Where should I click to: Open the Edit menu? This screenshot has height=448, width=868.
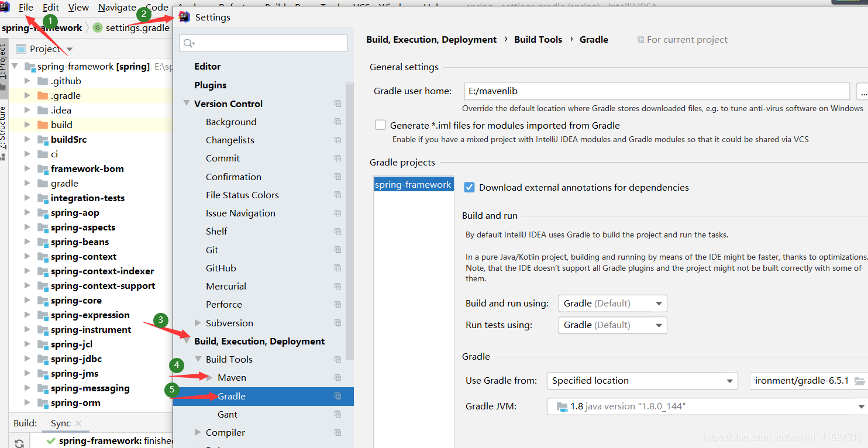pos(51,8)
